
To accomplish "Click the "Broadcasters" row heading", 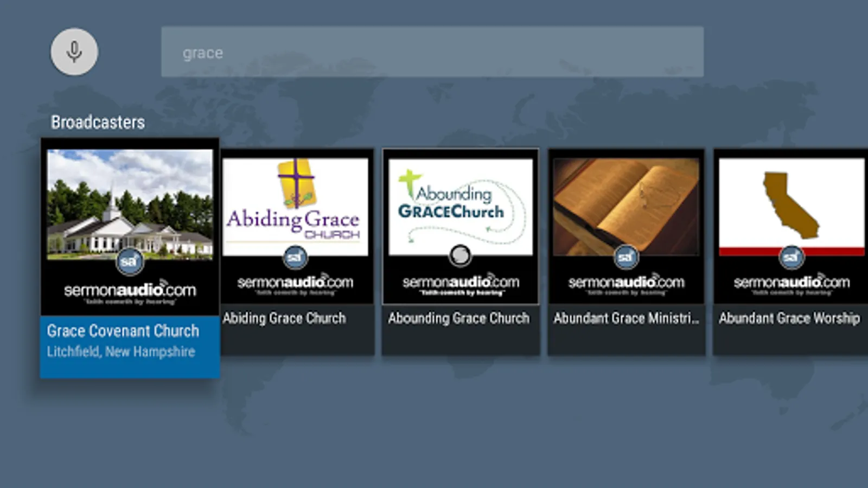I will [98, 123].
